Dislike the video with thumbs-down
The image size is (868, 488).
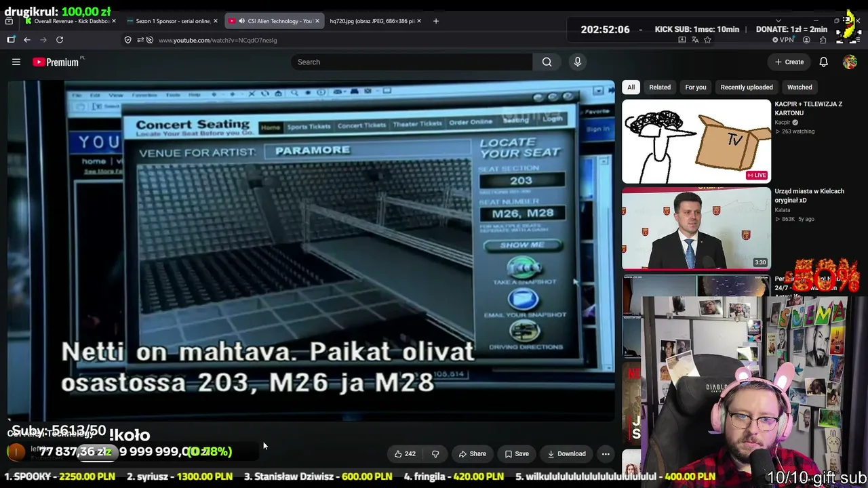[x=435, y=454]
